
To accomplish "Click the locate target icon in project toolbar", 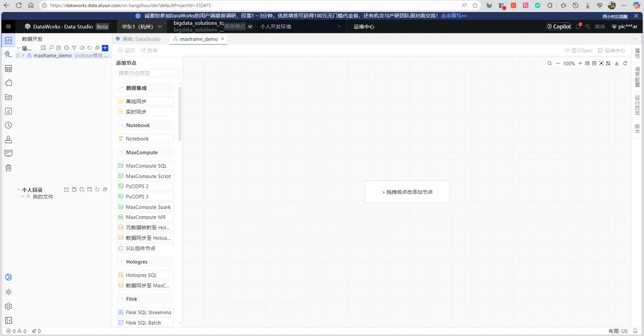I will [x=66, y=48].
